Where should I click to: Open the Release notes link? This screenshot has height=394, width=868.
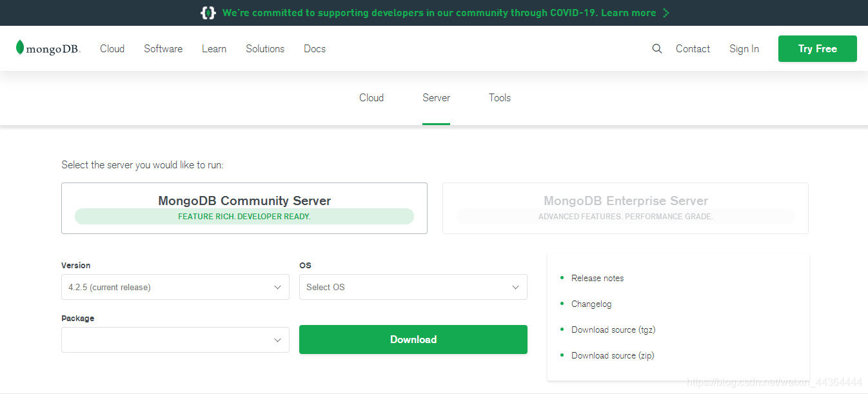click(598, 278)
